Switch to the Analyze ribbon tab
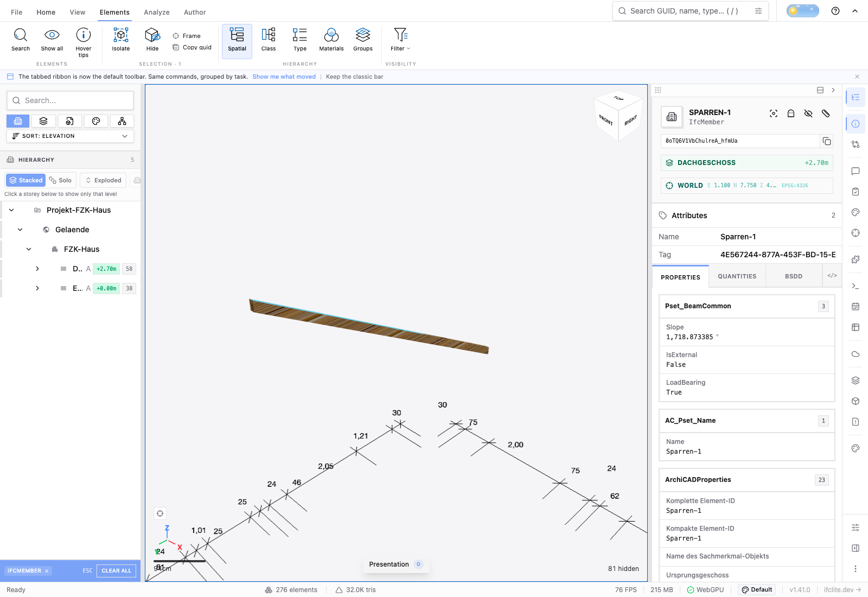 tap(157, 12)
